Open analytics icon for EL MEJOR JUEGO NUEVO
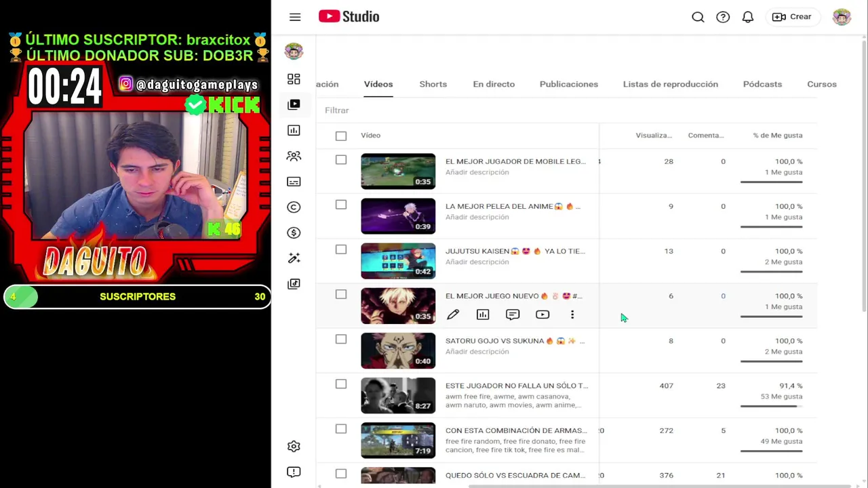This screenshot has width=868, height=488. tap(483, 314)
